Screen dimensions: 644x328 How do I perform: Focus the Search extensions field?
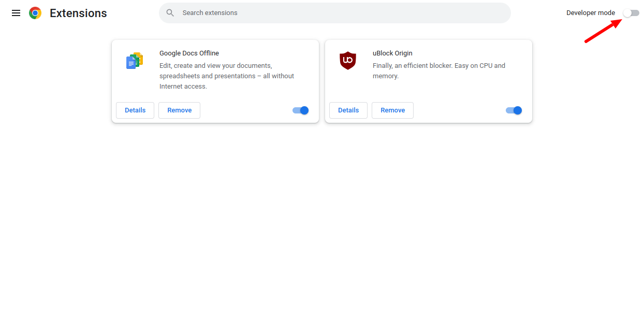click(x=335, y=13)
